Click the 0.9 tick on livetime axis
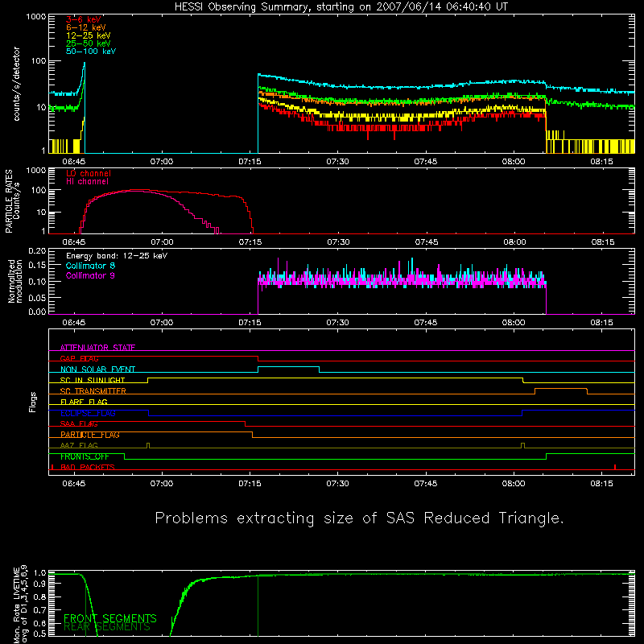 [x=39, y=583]
